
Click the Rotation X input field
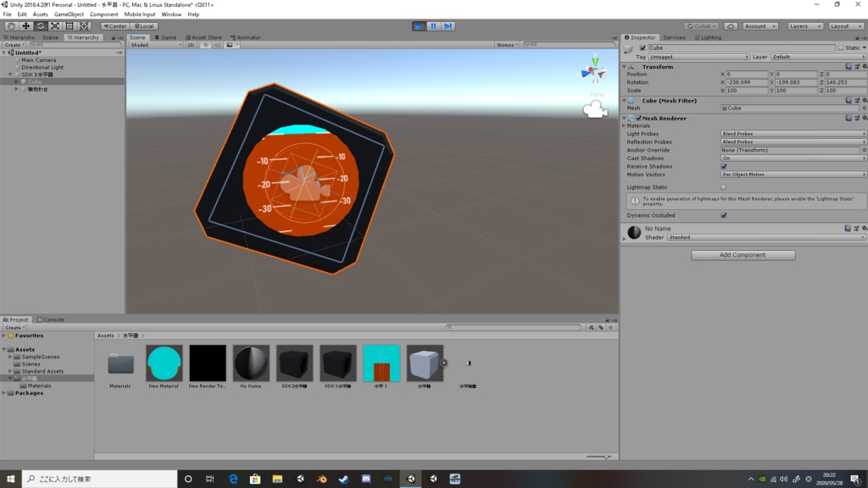pyautogui.click(x=747, y=82)
